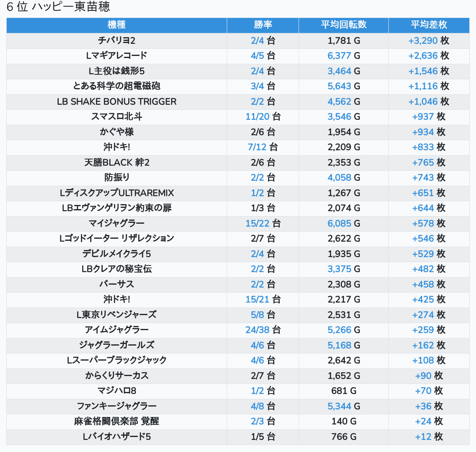Viewport: 476px width, 452px height.
Task: Click the ハッピー東苗穂 ranking heading
Action: (58, 7)
